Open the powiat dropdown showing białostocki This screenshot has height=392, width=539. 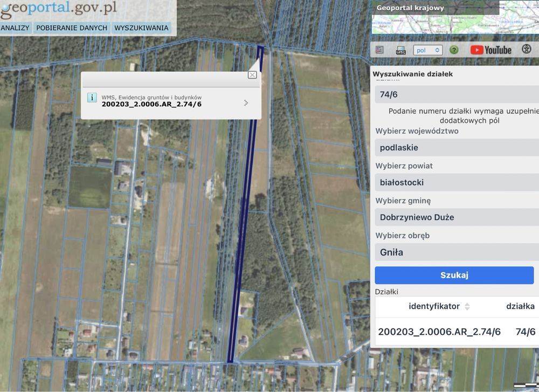tap(457, 182)
